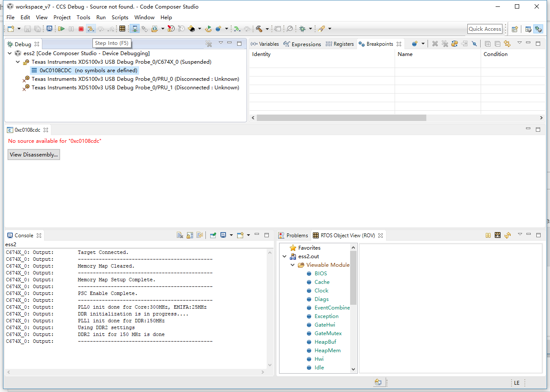Screen dimensions: 550x392
Task: Open the New toolbar dropdown arrow
Action: (x=19, y=29)
